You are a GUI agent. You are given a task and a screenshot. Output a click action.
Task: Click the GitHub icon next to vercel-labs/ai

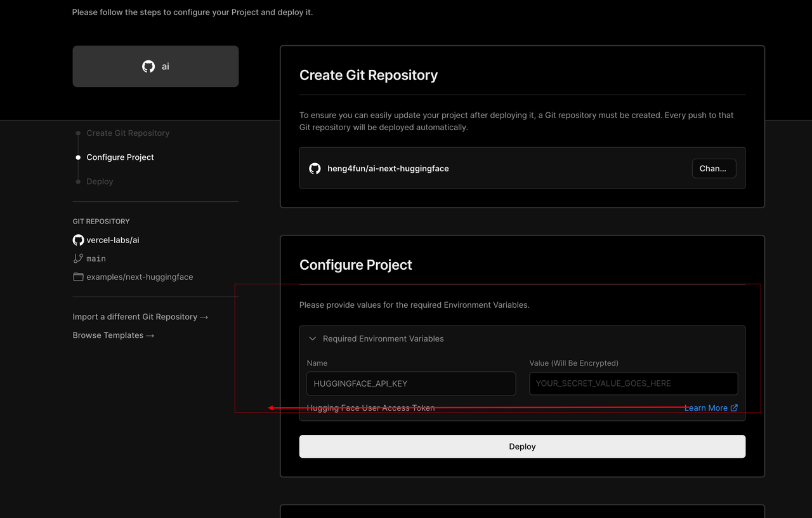78,240
